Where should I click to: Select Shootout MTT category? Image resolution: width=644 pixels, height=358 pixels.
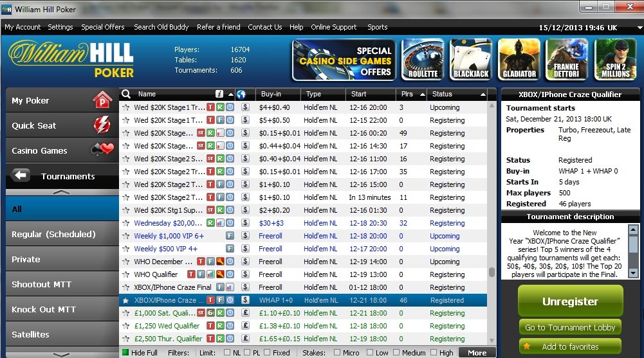[x=62, y=284]
